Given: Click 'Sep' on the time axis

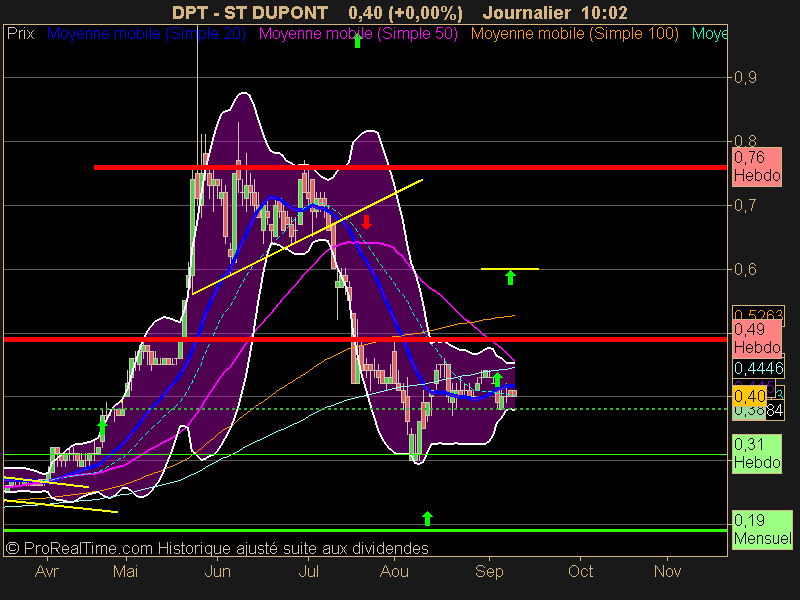Looking at the screenshot, I should (489, 571).
